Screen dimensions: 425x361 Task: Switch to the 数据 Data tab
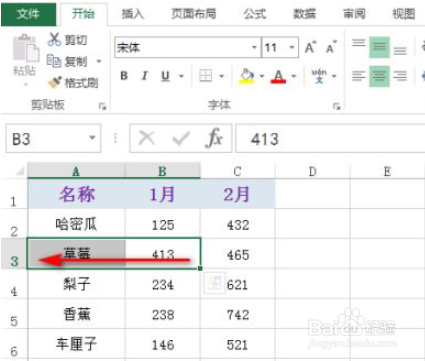click(x=304, y=14)
